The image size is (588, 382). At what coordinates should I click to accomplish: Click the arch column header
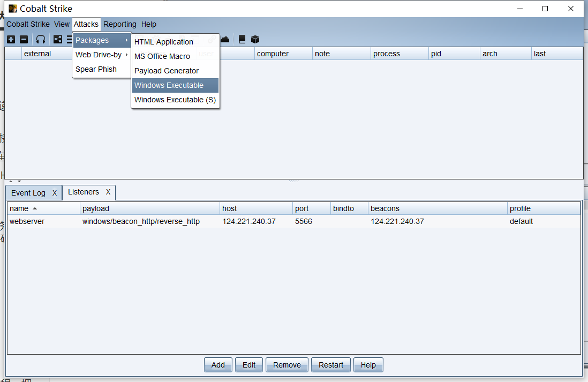[x=506, y=54]
